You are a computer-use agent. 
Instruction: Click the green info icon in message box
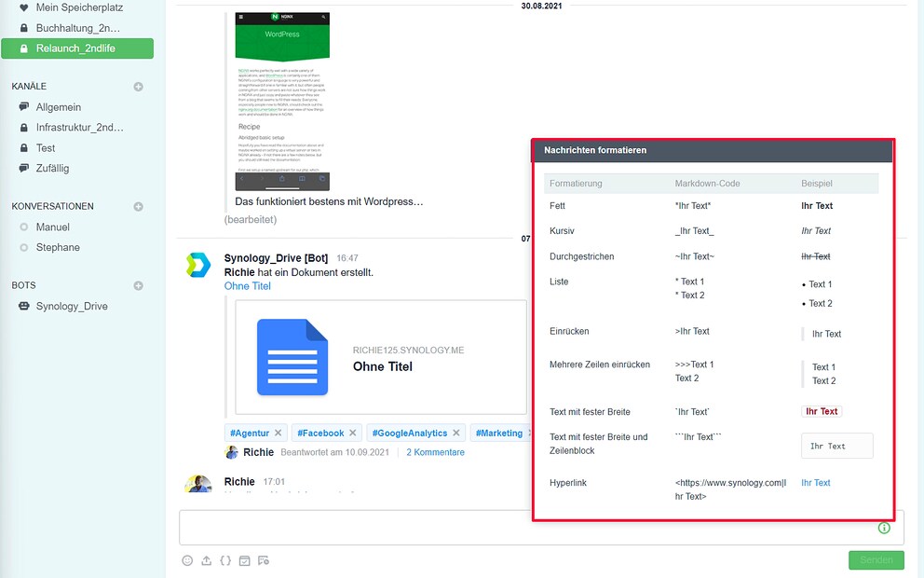pos(884,528)
